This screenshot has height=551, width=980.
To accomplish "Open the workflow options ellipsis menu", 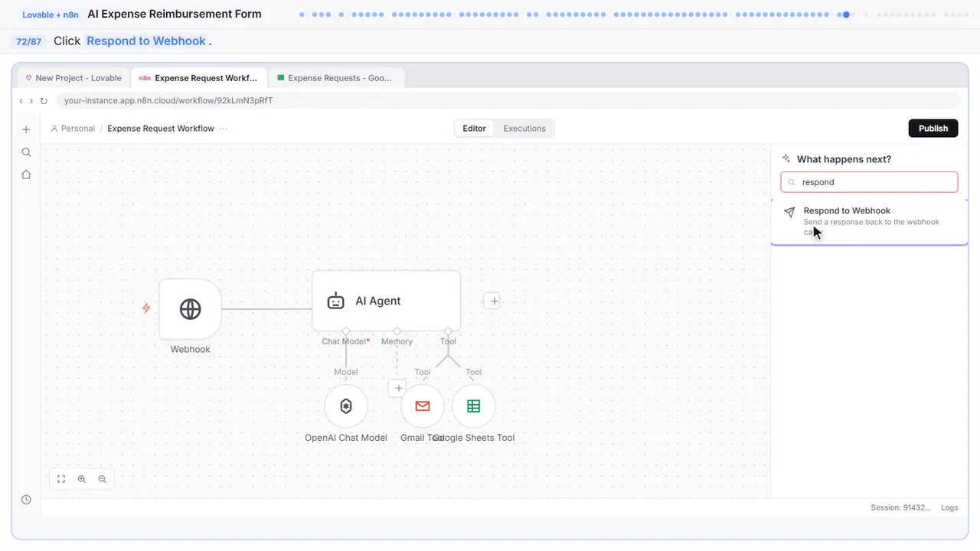I will point(224,129).
